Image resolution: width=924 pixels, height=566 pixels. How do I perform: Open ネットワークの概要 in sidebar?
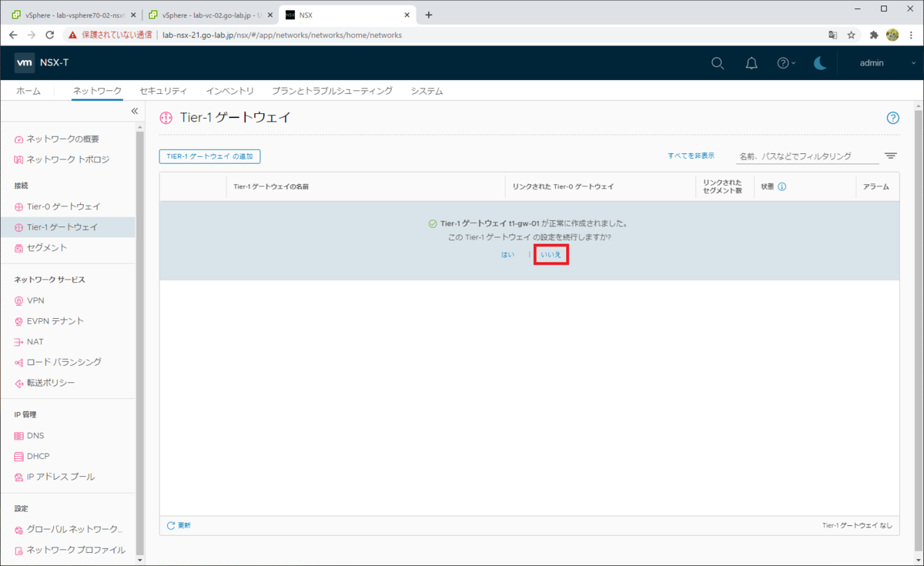click(63, 139)
